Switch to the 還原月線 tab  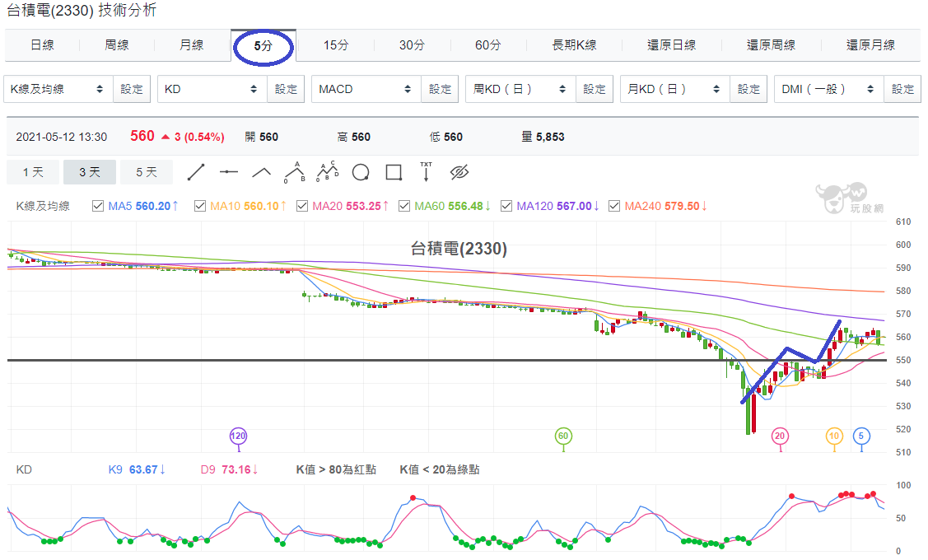click(870, 45)
